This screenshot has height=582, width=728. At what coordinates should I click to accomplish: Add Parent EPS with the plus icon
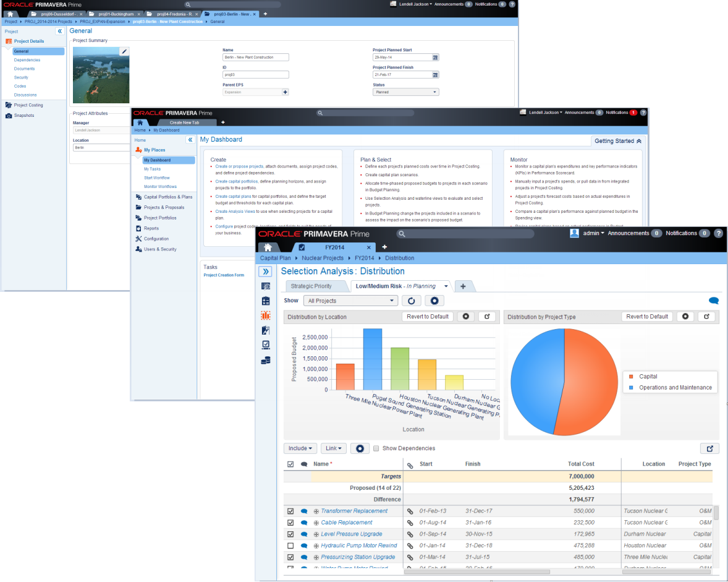pyautogui.click(x=286, y=92)
